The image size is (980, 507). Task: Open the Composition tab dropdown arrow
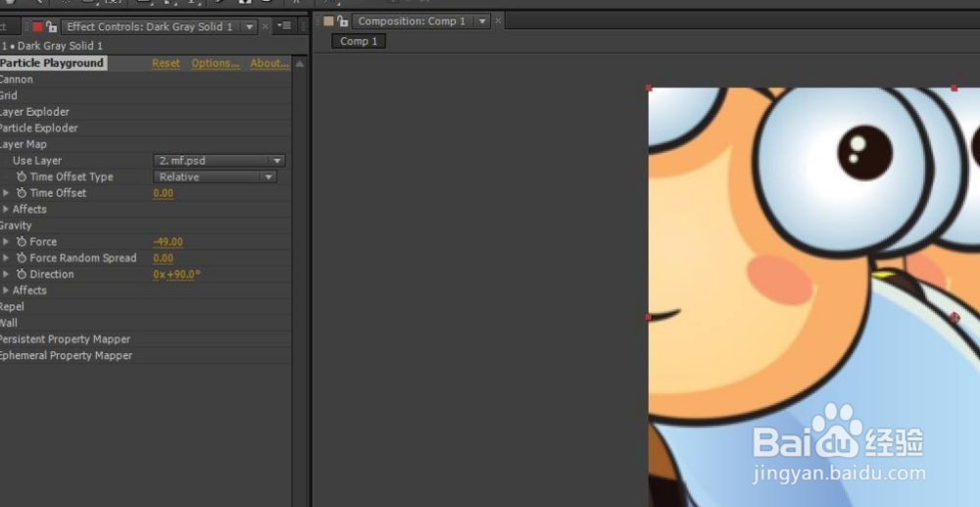pos(482,22)
